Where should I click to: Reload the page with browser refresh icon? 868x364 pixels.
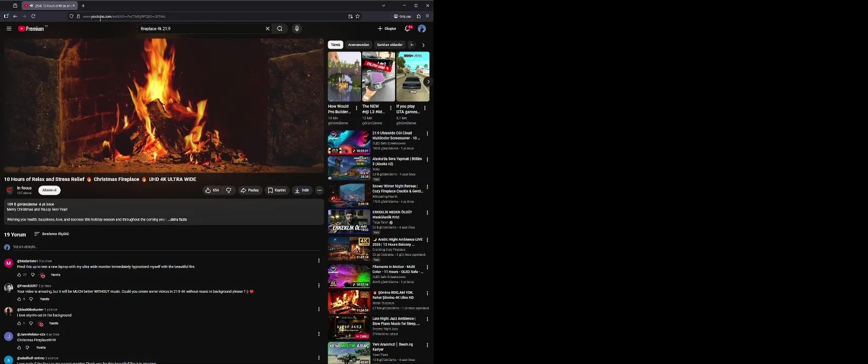coord(33,16)
